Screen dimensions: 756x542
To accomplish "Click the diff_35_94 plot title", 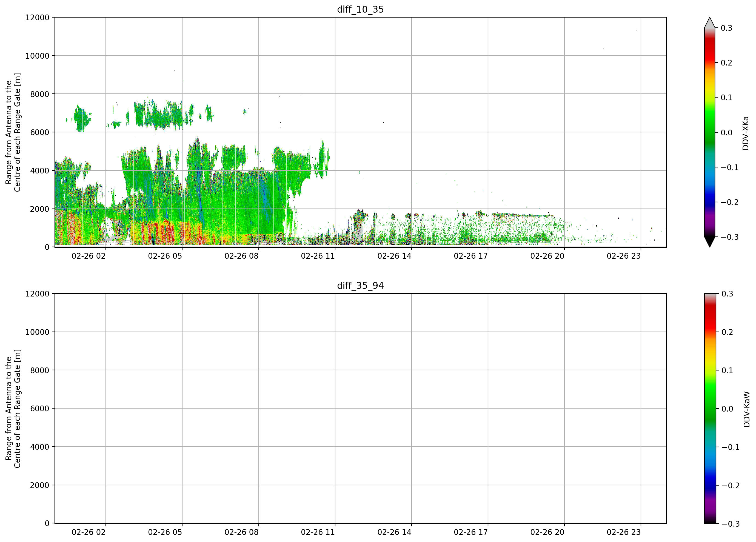I will coord(360,286).
